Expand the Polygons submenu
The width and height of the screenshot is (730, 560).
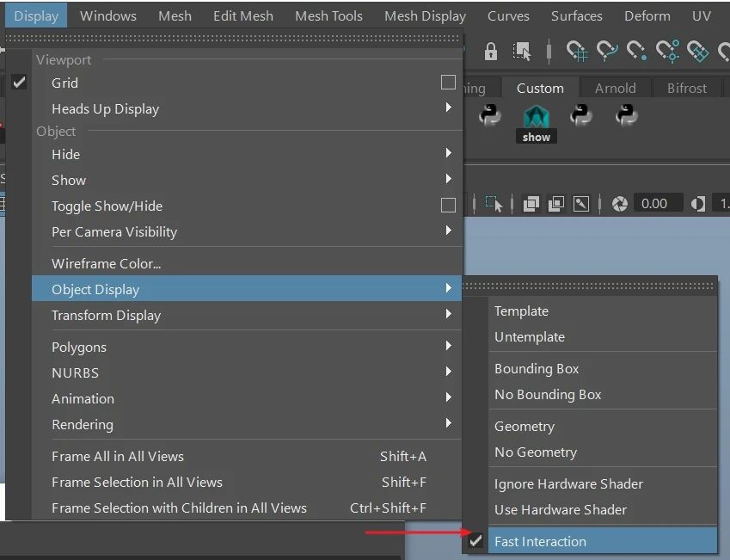tap(247, 347)
